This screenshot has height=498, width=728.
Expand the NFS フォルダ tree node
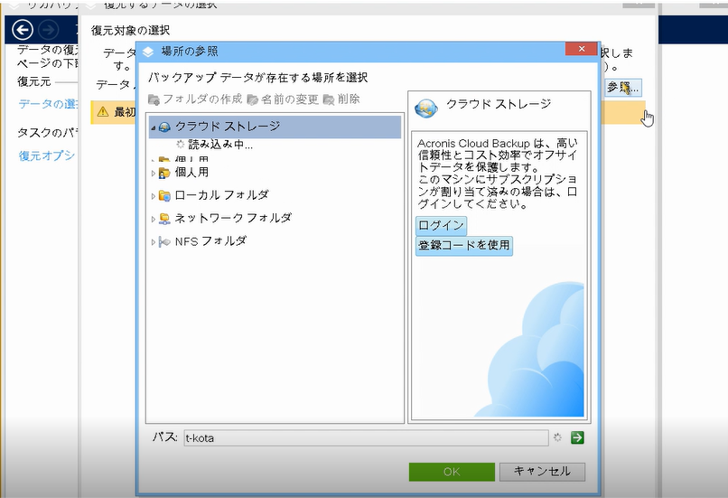coord(153,242)
